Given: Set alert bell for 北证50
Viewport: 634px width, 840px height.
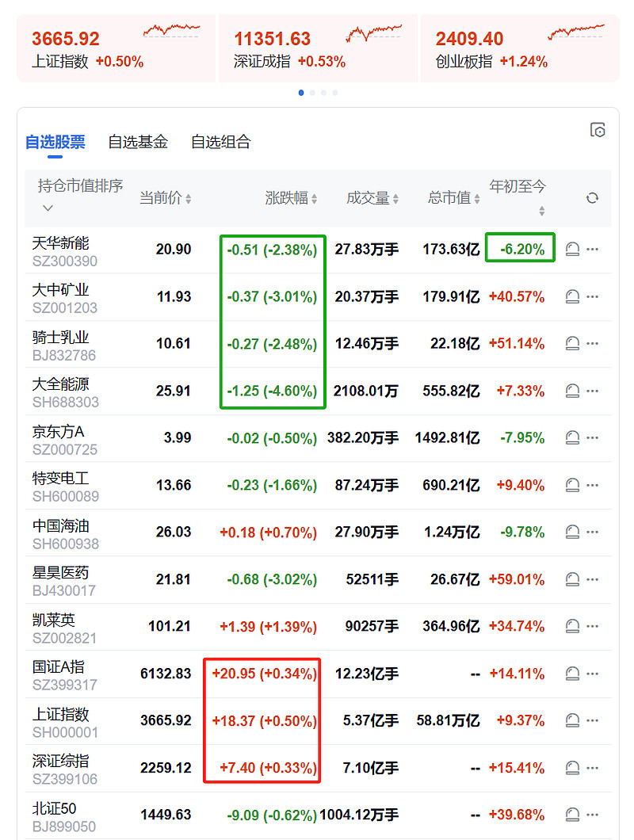Looking at the screenshot, I should coord(572,815).
